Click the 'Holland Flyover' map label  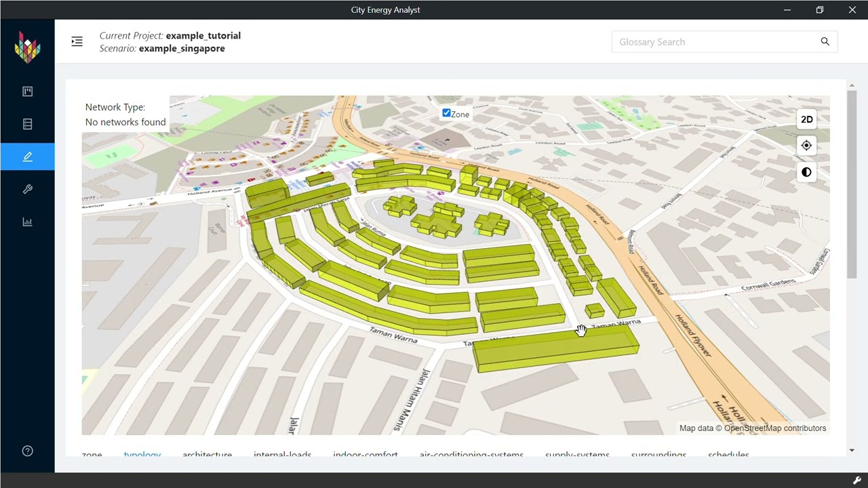coord(692,336)
